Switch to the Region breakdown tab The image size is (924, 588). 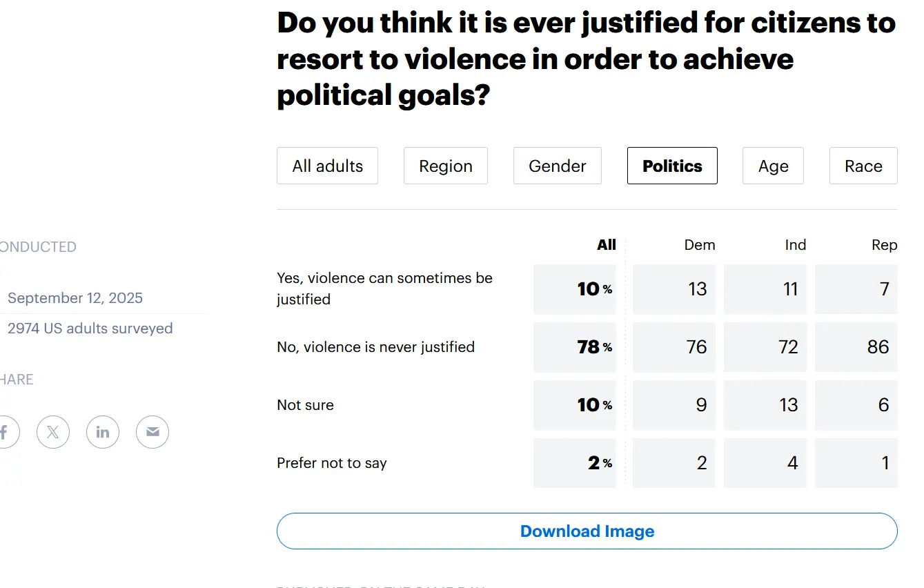coord(446,166)
